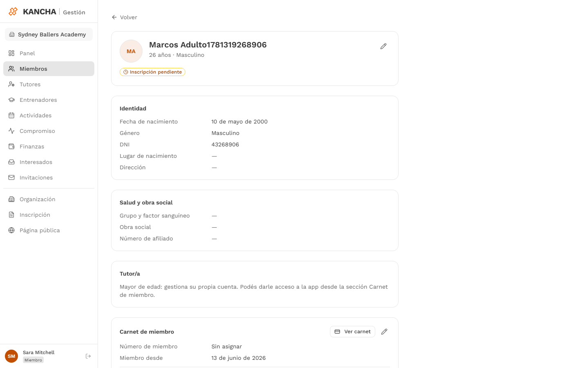
Task: Click the Panel grid icon
Action: 11,53
